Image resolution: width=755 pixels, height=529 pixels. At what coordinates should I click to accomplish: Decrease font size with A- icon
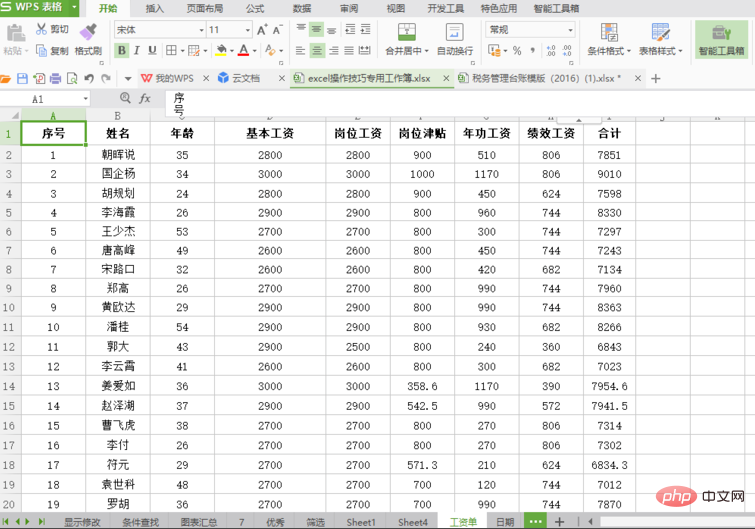click(x=277, y=30)
